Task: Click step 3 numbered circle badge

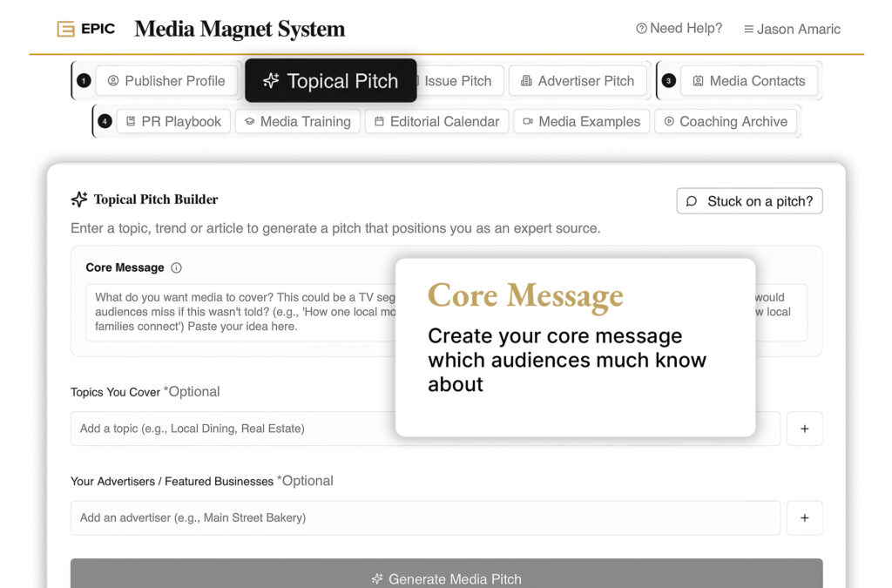Action: pyautogui.click(x=669, y=81)
